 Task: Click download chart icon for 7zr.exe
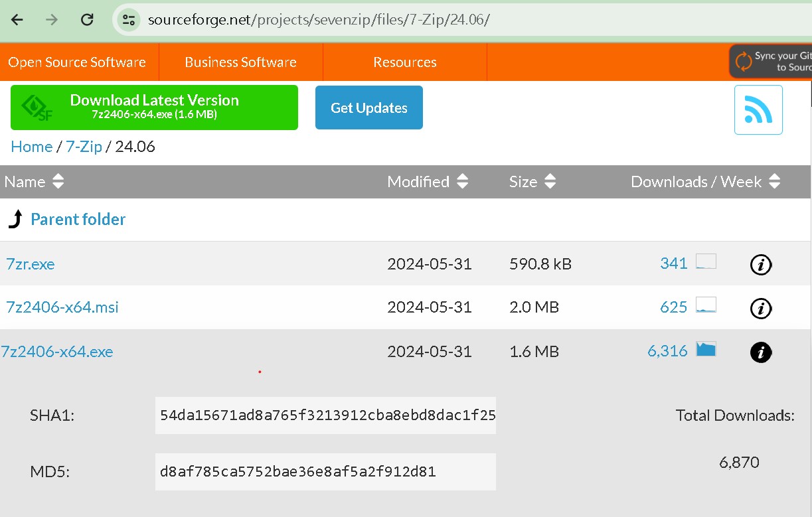click(x=706, y=261)
